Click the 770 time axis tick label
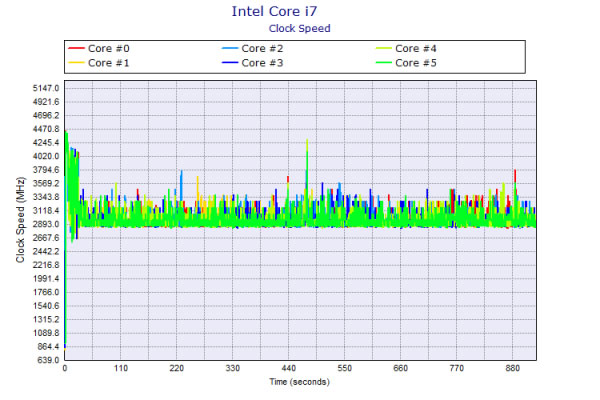Viewport: 600px width, 400px height. click(457, 368)
